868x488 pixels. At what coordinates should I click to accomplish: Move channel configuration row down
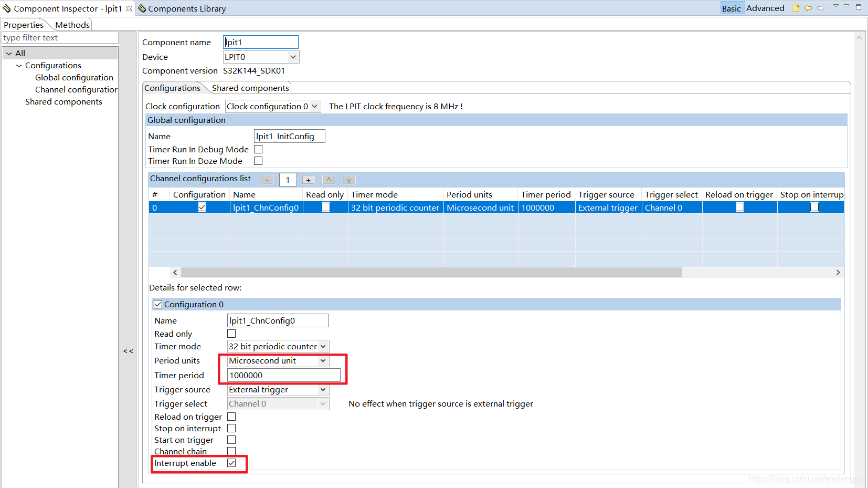[x=349, y=180]
